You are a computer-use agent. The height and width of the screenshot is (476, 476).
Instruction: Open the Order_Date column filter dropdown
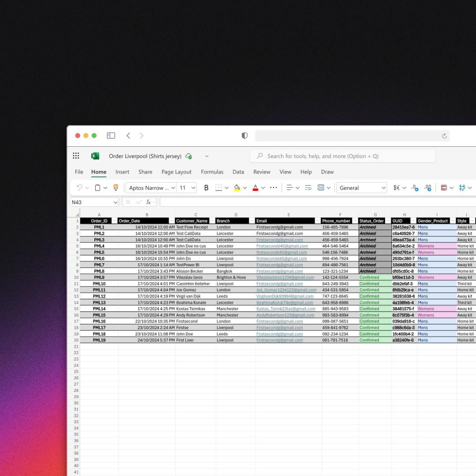click(x=172, y=221)
